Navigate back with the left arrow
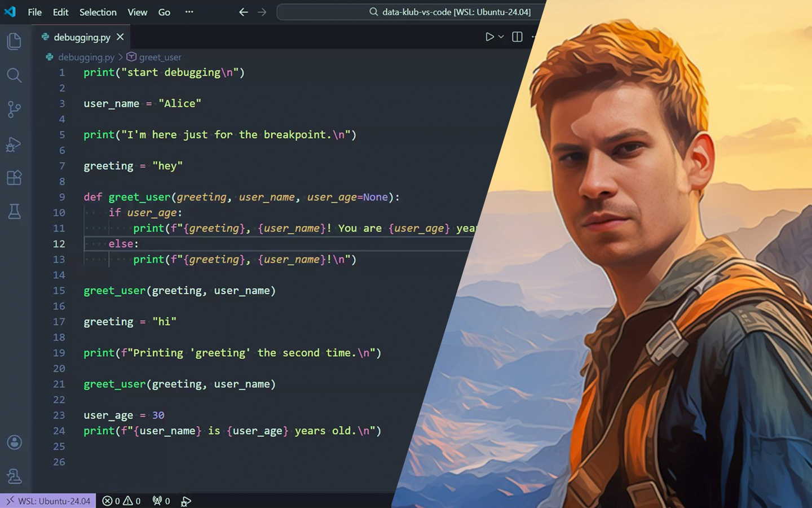 tap(244, 12)
